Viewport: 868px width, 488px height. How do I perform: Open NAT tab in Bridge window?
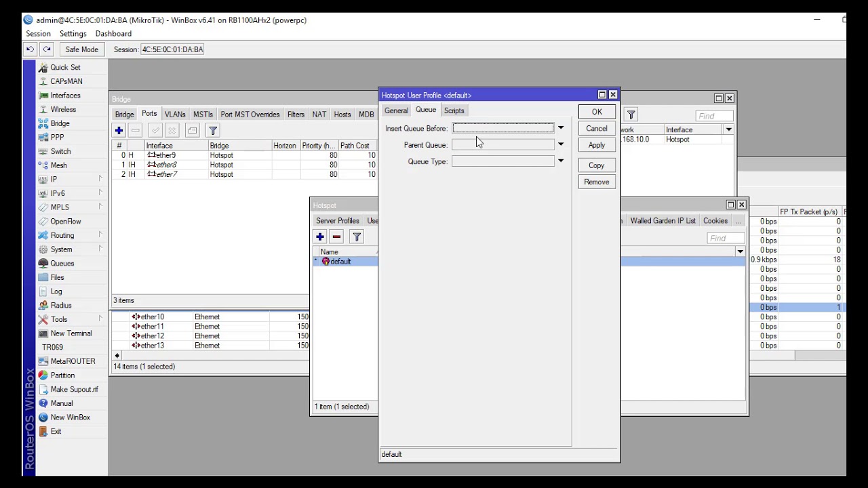[319, 115]
